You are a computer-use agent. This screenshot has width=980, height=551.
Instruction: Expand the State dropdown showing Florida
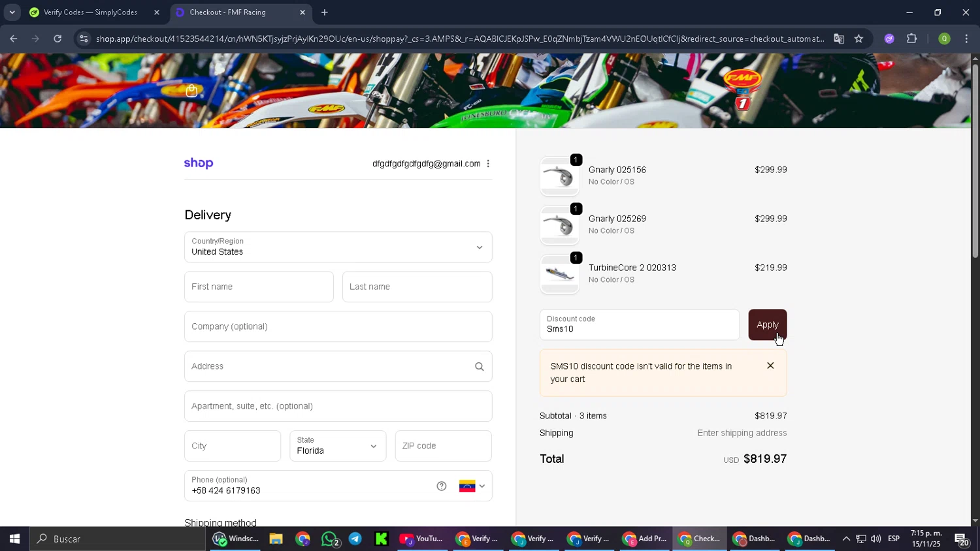(338, 447)
